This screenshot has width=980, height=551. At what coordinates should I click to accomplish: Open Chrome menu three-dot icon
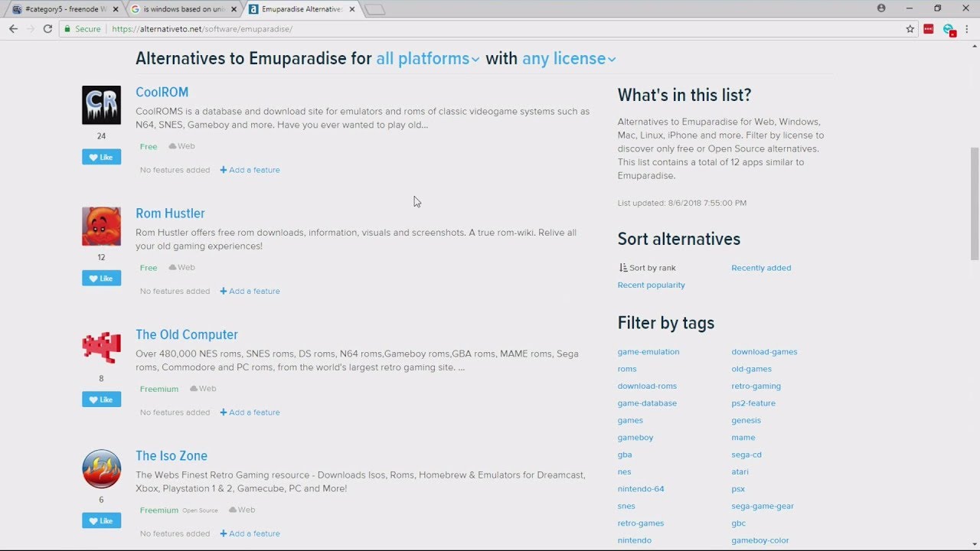coord(969,29)
